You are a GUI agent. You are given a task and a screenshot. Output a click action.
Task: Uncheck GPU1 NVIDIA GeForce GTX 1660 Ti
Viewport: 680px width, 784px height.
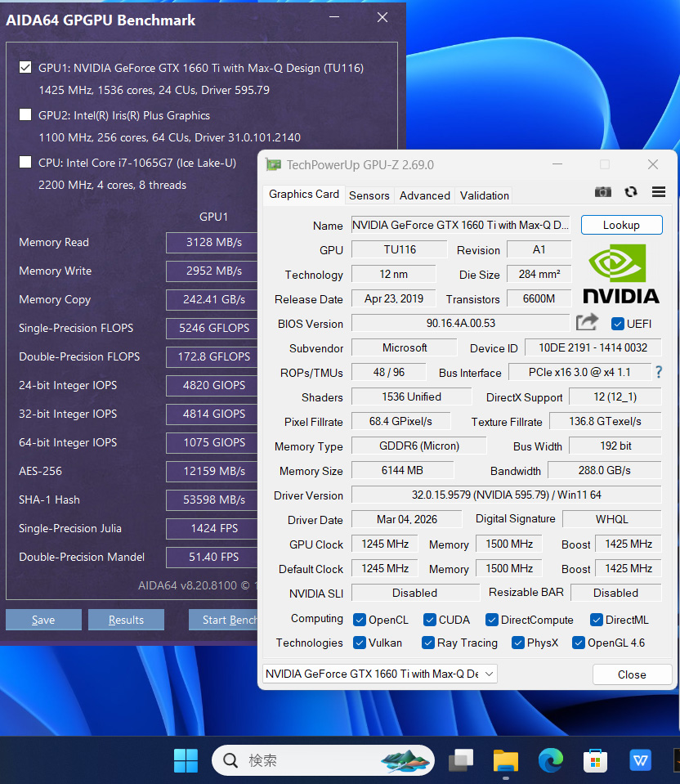pos(25,68)
